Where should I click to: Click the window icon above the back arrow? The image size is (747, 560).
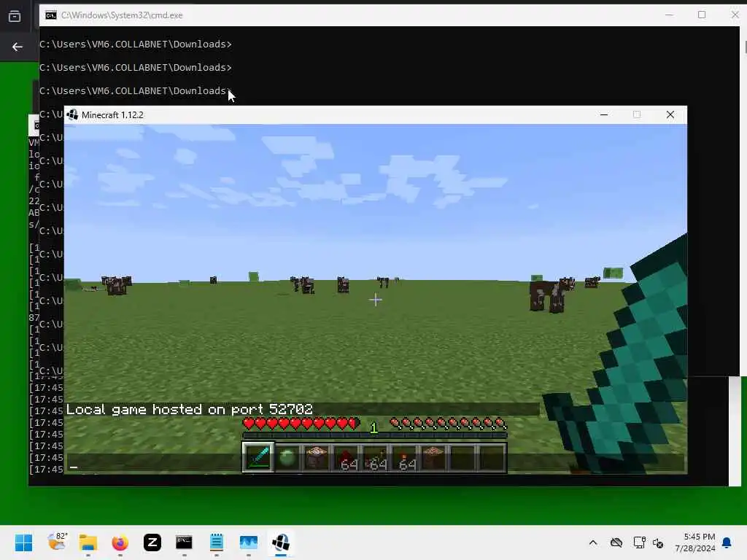point(15,16)
